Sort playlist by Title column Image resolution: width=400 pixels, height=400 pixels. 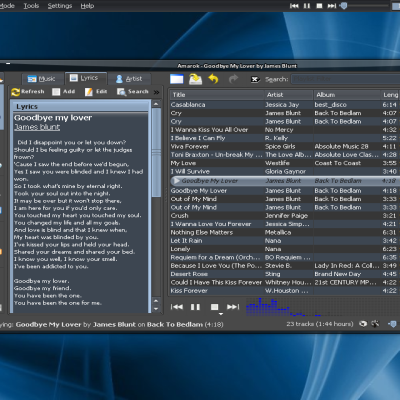pyautogui.click(x=217, y=95)
